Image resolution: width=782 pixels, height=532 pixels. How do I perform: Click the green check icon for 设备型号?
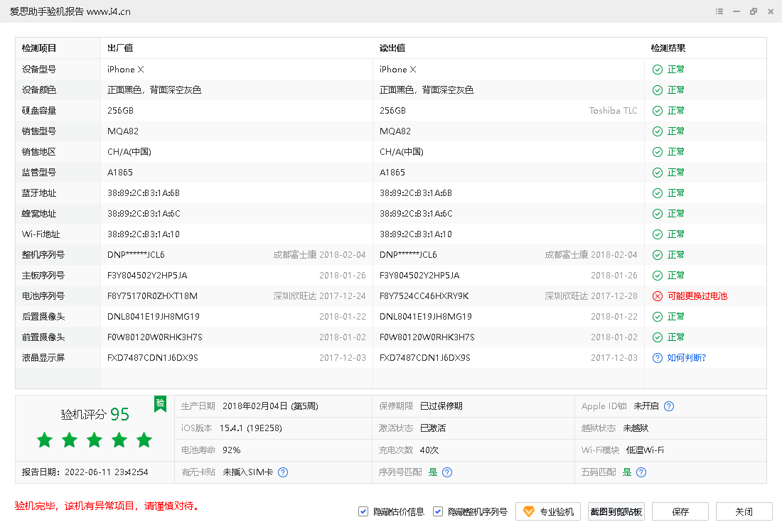point(658,70)
